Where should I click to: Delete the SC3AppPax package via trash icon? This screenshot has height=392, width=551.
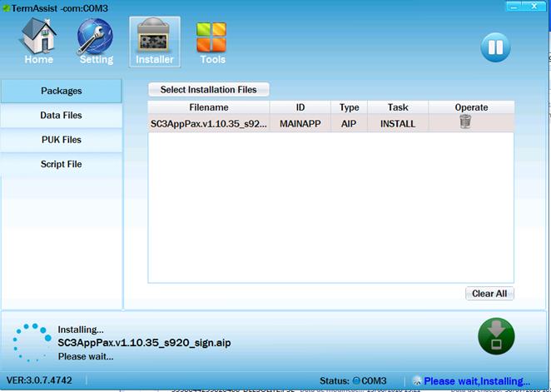pyautogui.click(x=465, y=122)
